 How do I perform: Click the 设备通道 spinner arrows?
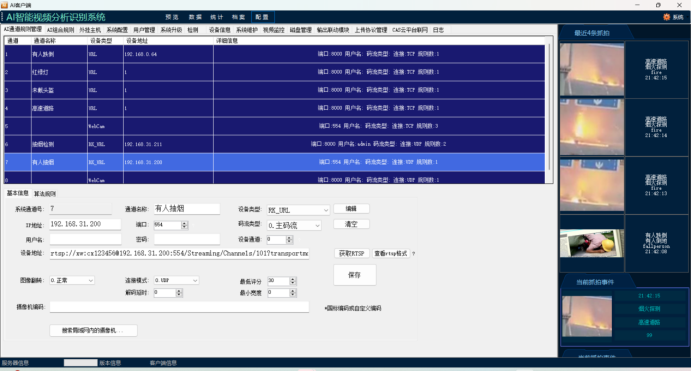(x=289, y=240)
